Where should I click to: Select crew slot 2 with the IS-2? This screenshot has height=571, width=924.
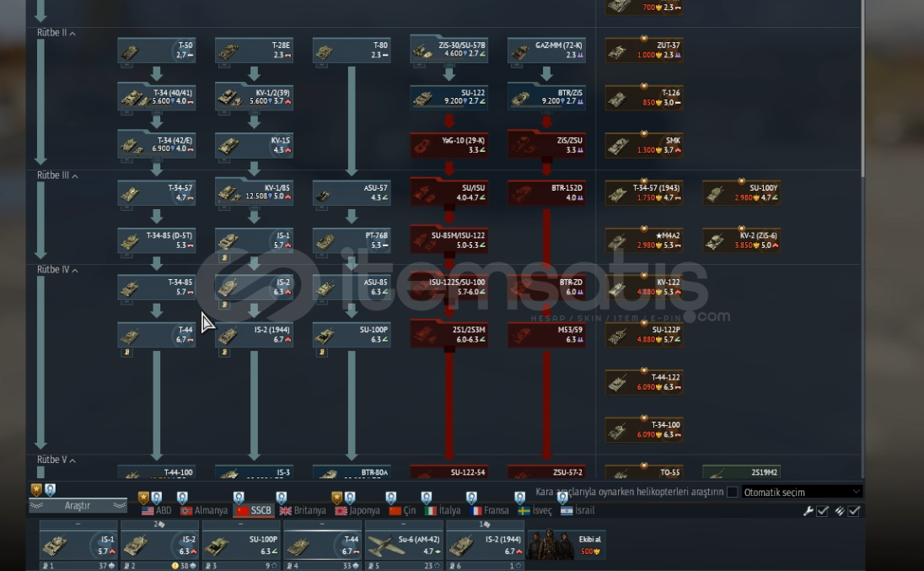[159, 545]
